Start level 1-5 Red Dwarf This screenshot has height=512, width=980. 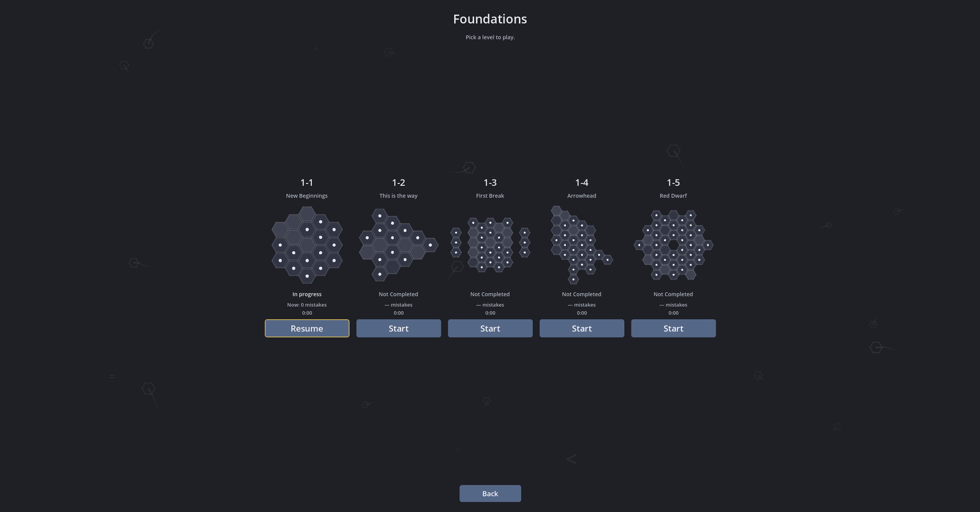coord(673,328)
